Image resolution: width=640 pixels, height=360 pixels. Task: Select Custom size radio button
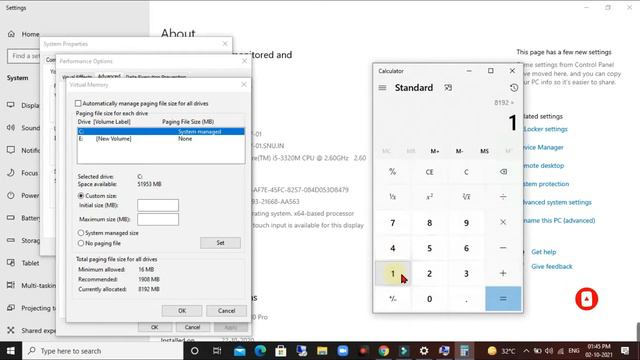pyautogui.click(x=81, y=196)
